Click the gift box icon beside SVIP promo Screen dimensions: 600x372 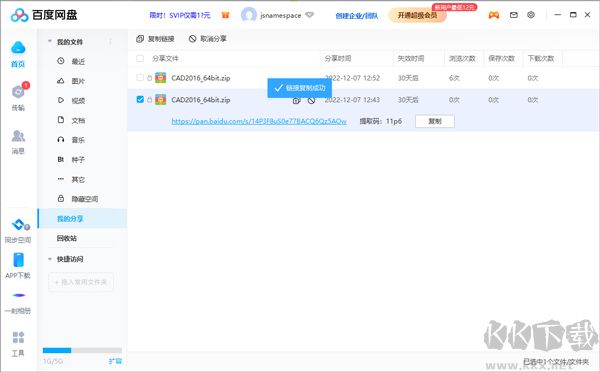[x=225, y=15]
